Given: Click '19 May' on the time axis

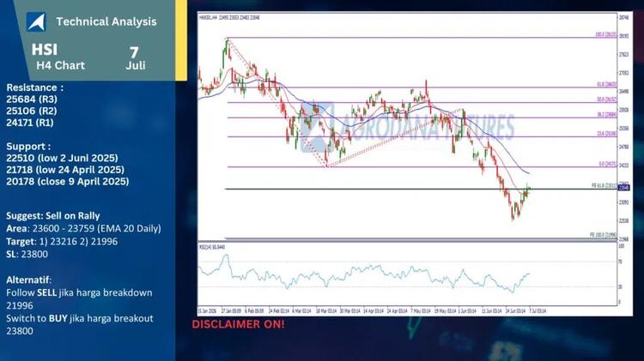Looking at the screenshot, I should pos(445,311).
